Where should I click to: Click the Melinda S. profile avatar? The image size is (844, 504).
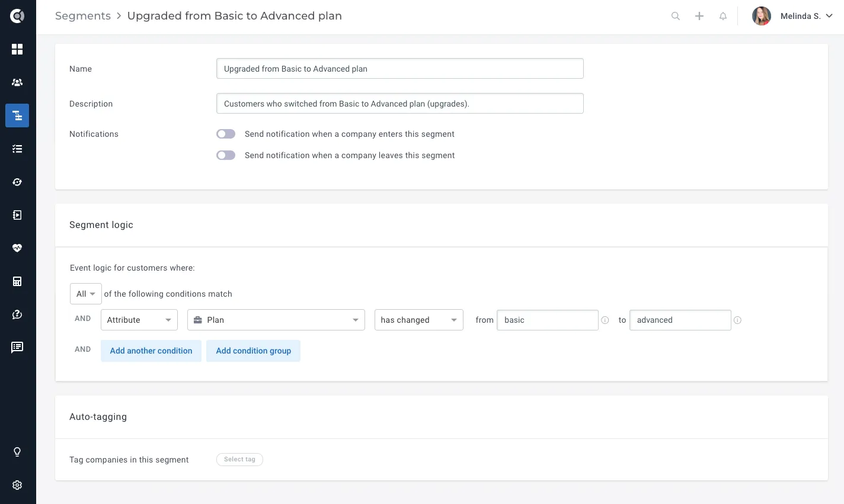tap(762, 16)
